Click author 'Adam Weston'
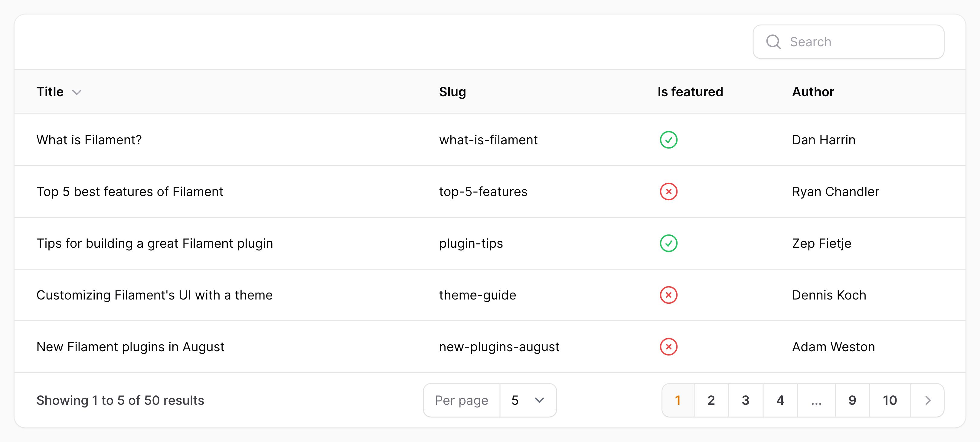 (834, 346)
